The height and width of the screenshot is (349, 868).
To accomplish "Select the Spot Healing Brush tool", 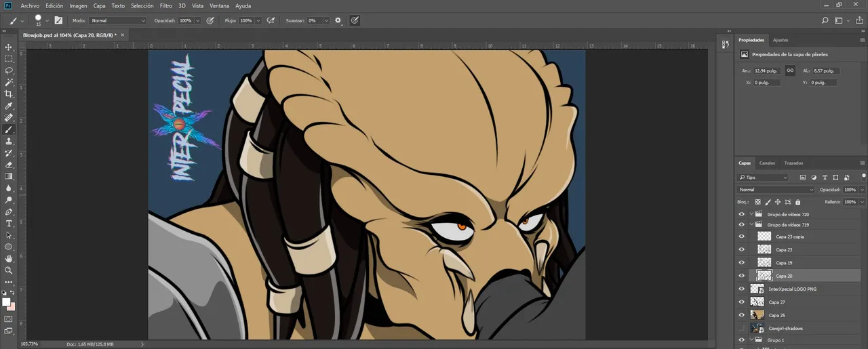I will point(9,118).
